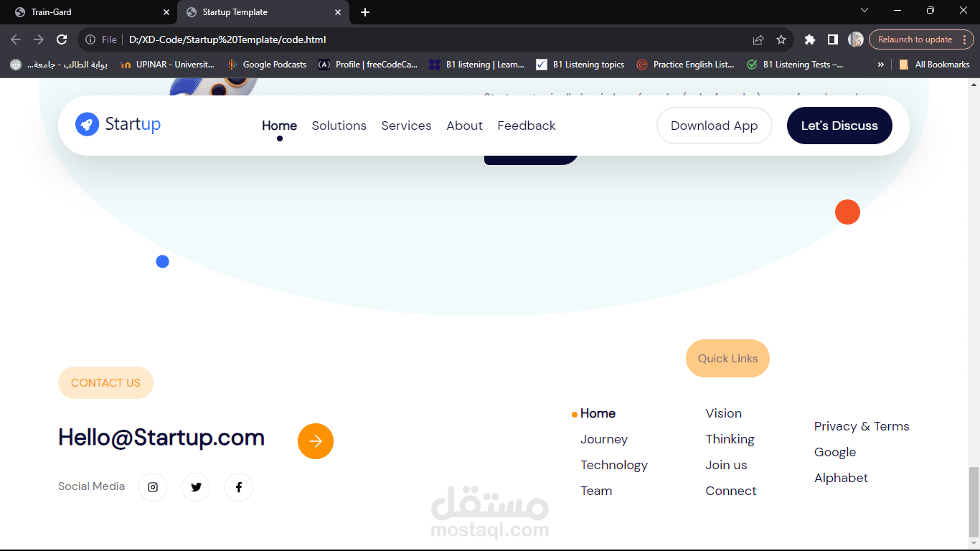Bookmark this page with the star icon
The width and height of the screenshot is (980, 551).
click(x=781, y=39)
